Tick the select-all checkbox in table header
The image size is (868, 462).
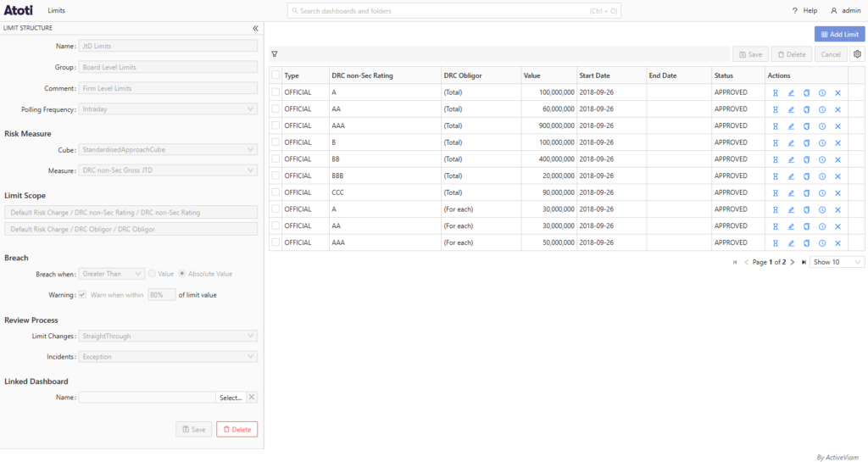[x=275, y=75]
